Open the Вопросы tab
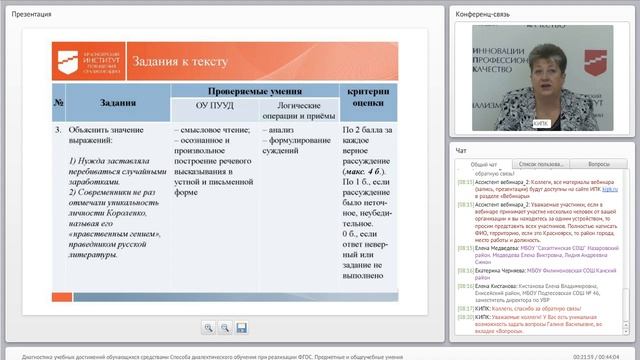This screenshot has width=640, height=360. tap(599, 164)
